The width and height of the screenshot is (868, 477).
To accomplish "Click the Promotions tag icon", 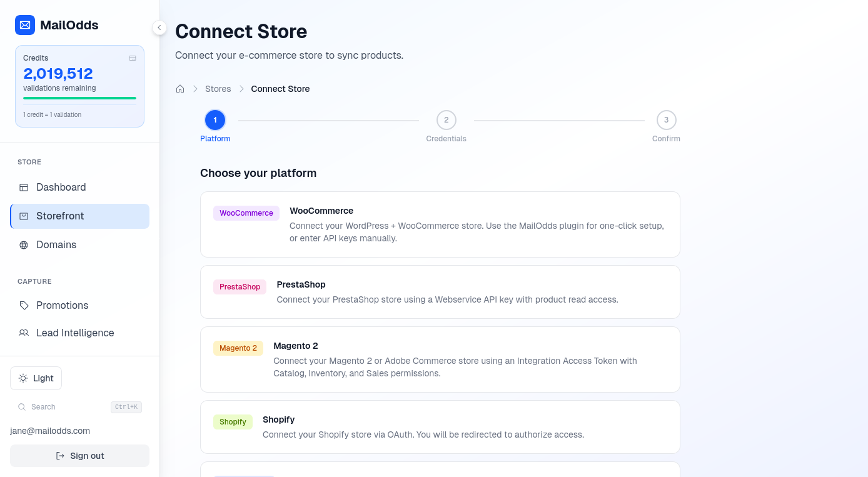I will point(23,305).
